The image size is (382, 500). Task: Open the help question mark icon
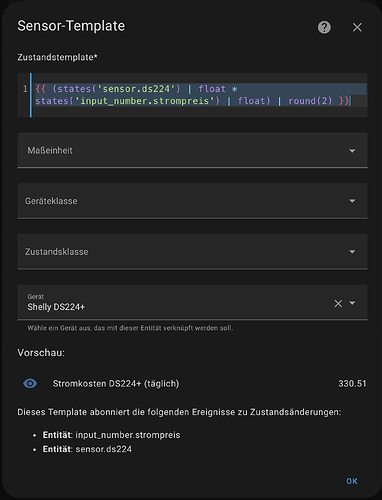tap(324, 27)
